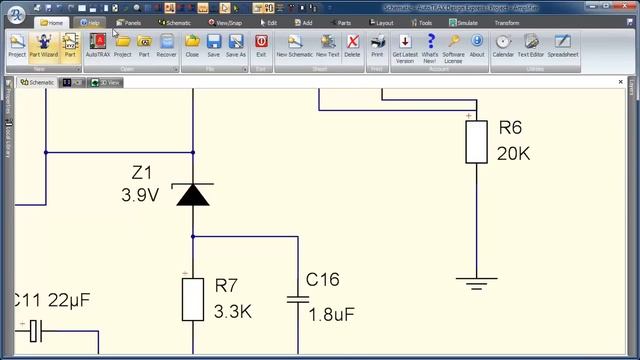Toggle ribbon minimize icon at top right
This screenshot has width=640, height=360.
click(x=630, y=23)
